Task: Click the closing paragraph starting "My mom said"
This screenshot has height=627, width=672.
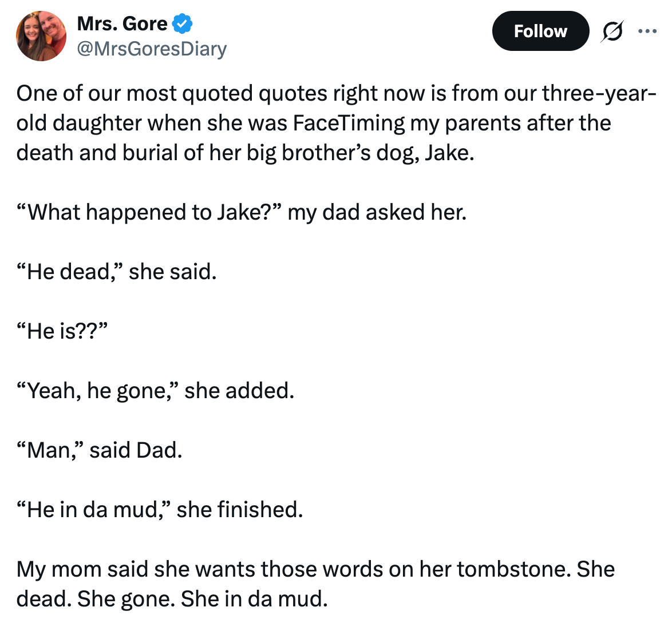Action: click(x=315, y=584)
